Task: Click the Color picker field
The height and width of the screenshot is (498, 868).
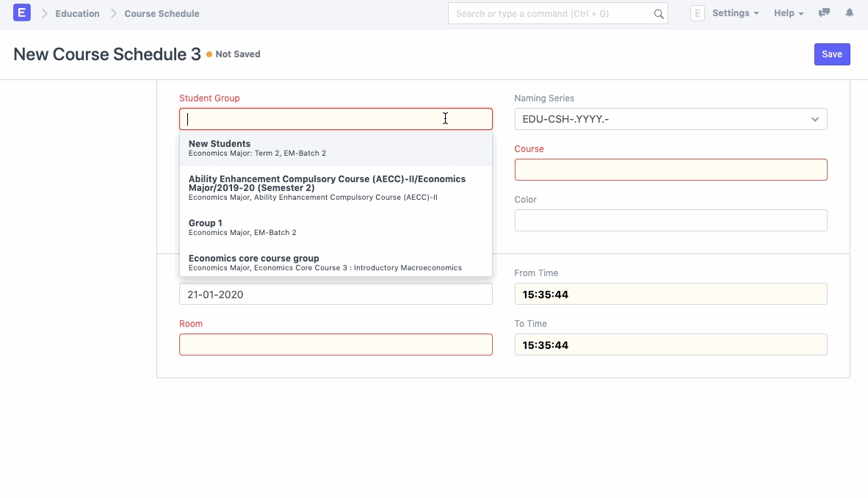Action: pos(670,220)
